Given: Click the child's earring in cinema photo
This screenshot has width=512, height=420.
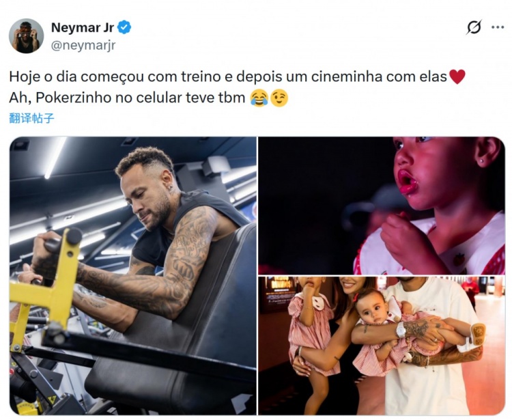Looking at the screenshot, I should pyautogui.click(x=481, y=162).
